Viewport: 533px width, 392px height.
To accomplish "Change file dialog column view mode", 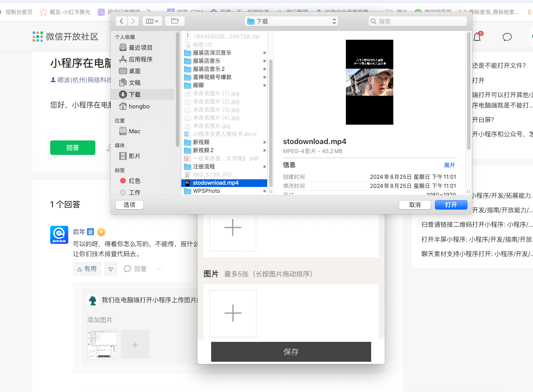I will point(152,21).
